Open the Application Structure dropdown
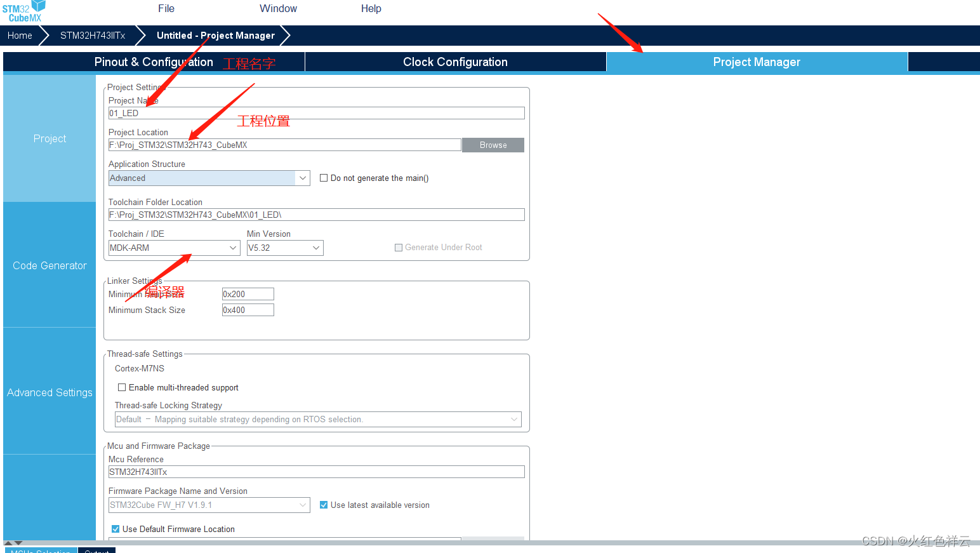The image size is (980, 553). tap(209, 178)
